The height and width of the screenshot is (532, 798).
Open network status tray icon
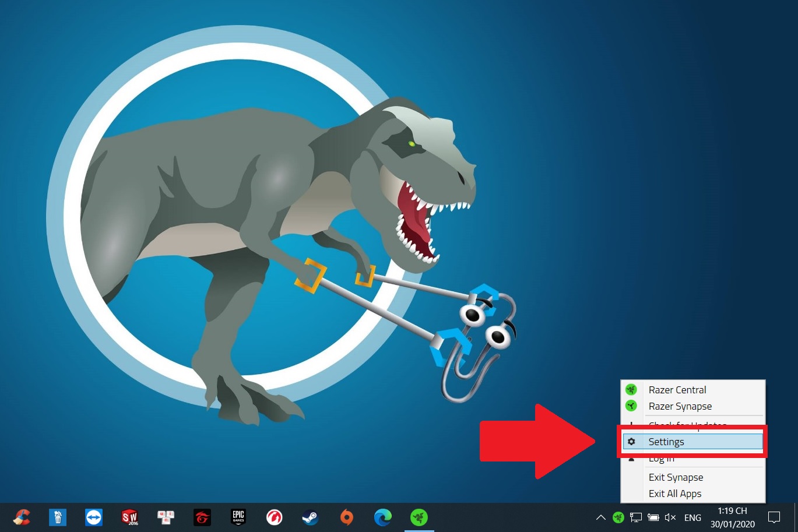tap(636, 517)
